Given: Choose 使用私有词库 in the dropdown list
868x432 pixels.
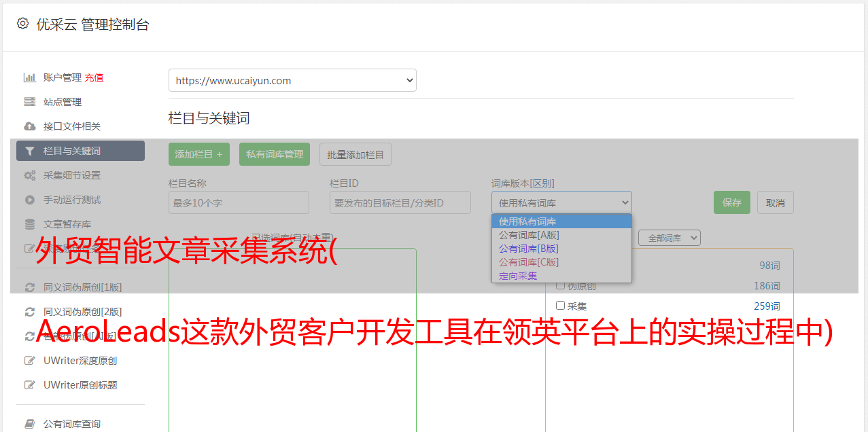Looking at the screenshot, I should point(561,221).
